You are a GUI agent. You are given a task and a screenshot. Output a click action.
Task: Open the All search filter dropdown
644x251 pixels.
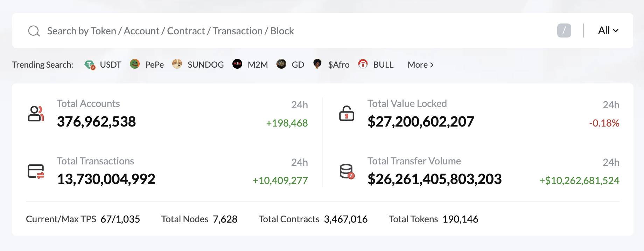coord(608,30)
